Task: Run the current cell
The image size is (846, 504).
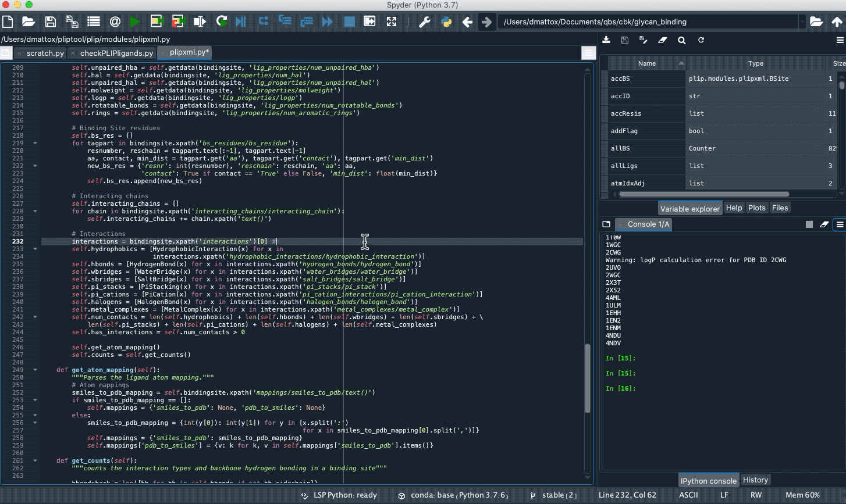Action: (x=157, y=22)
